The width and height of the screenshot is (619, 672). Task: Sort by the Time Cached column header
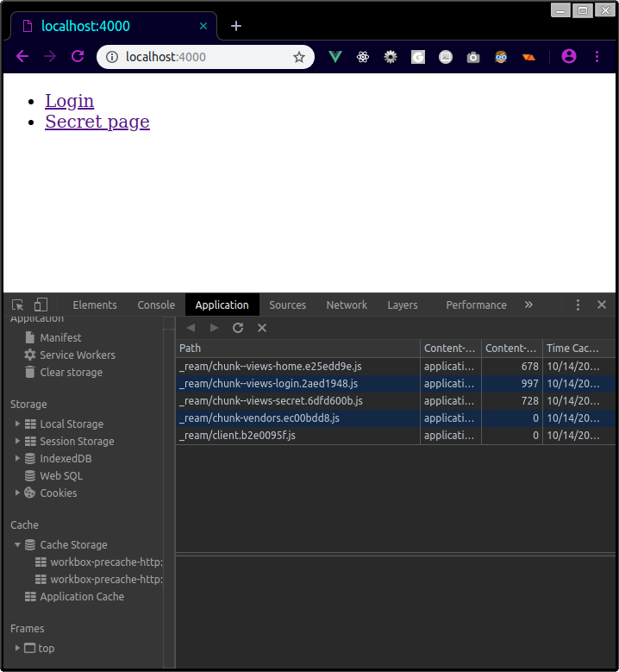pyautogui.click(x=578, y=349)
